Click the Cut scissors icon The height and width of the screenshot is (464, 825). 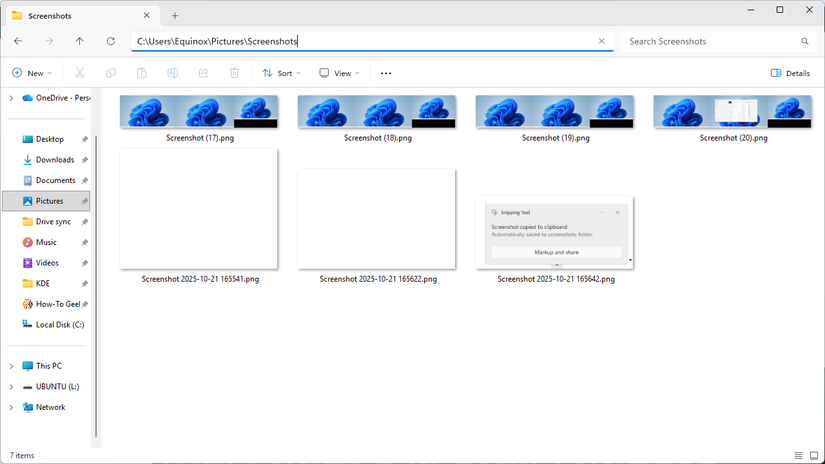click(x=79, y=73)
